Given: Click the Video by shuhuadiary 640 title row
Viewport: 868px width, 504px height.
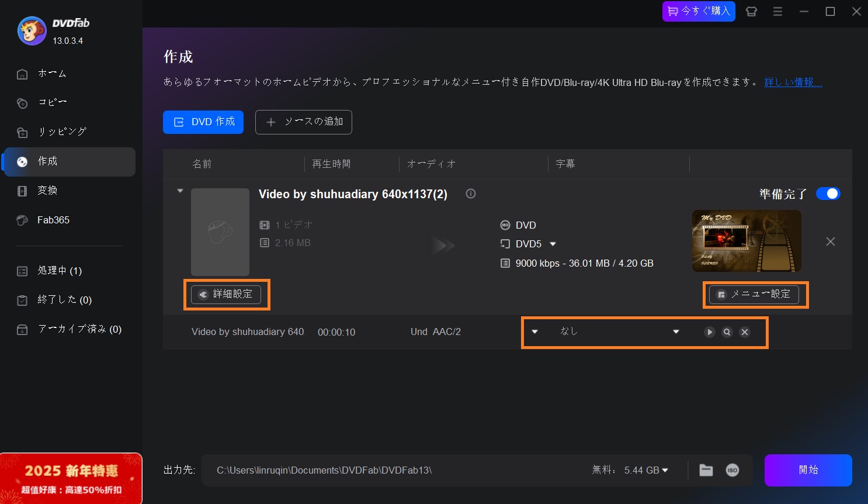Looking at the screenshot, I should pyautogui.click(x=248, y=332).
